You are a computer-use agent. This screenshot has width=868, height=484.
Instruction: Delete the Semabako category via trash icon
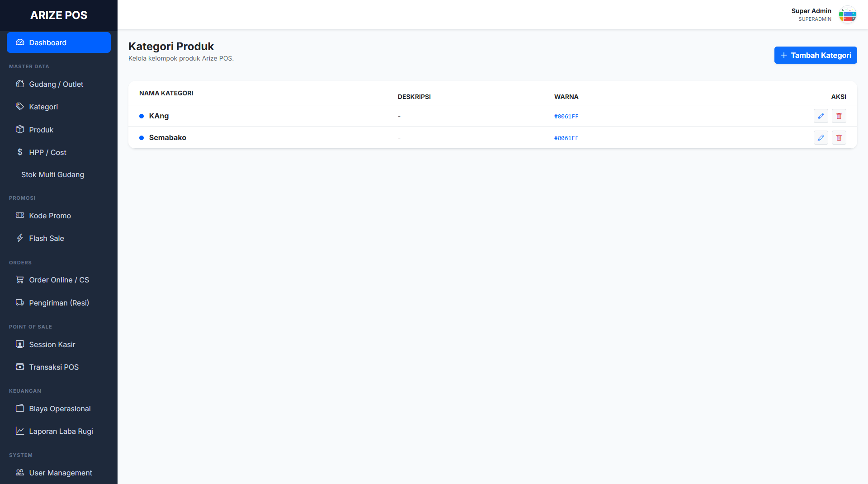point(839,138)
